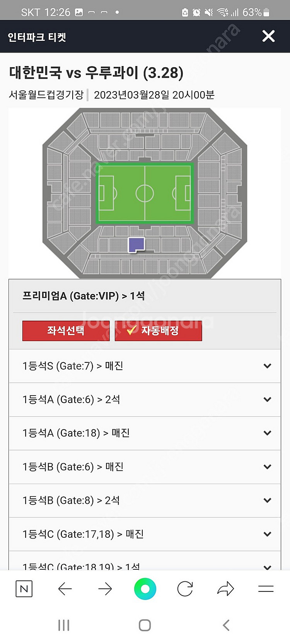This screenshot has width=290, height=644.
Task: Close the Interpark ticket popup with X
Action: (x=268, y=36)
